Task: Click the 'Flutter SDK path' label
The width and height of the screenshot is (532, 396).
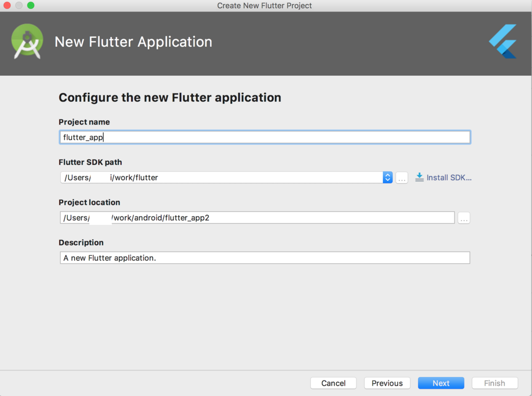Action: 90,162
